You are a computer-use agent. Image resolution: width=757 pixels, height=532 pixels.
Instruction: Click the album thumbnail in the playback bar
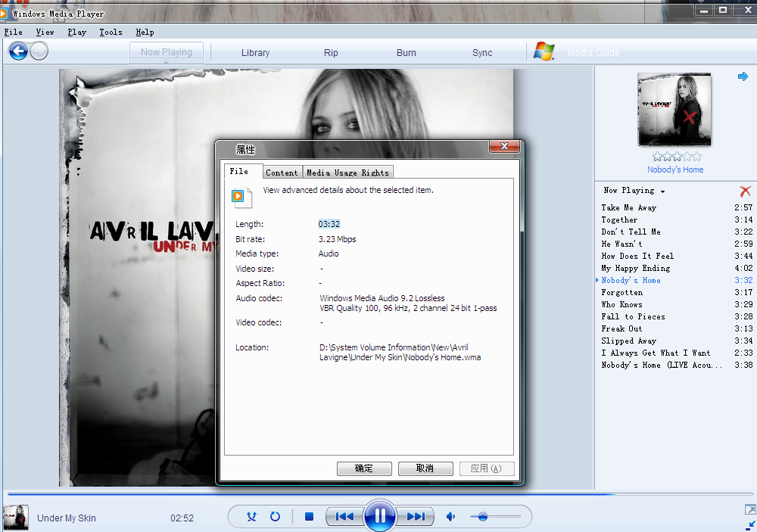(x=15, y=518)
